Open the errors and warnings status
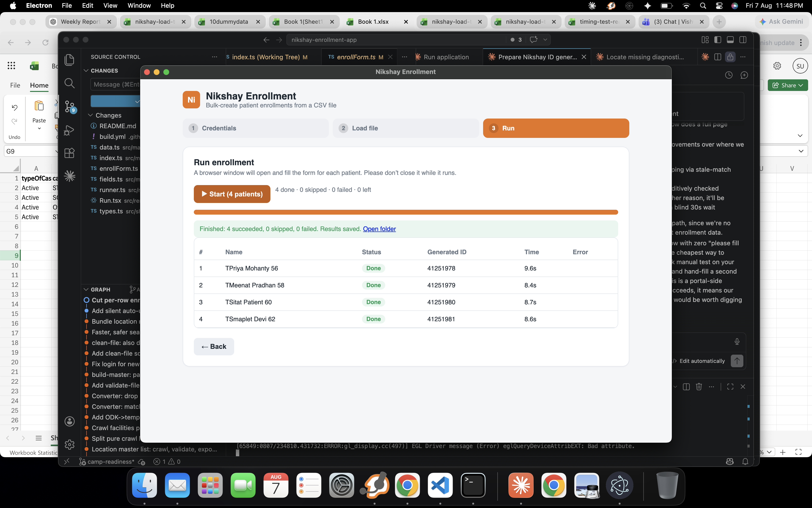This screenshot has height=508, width=812. coord(167,462)
